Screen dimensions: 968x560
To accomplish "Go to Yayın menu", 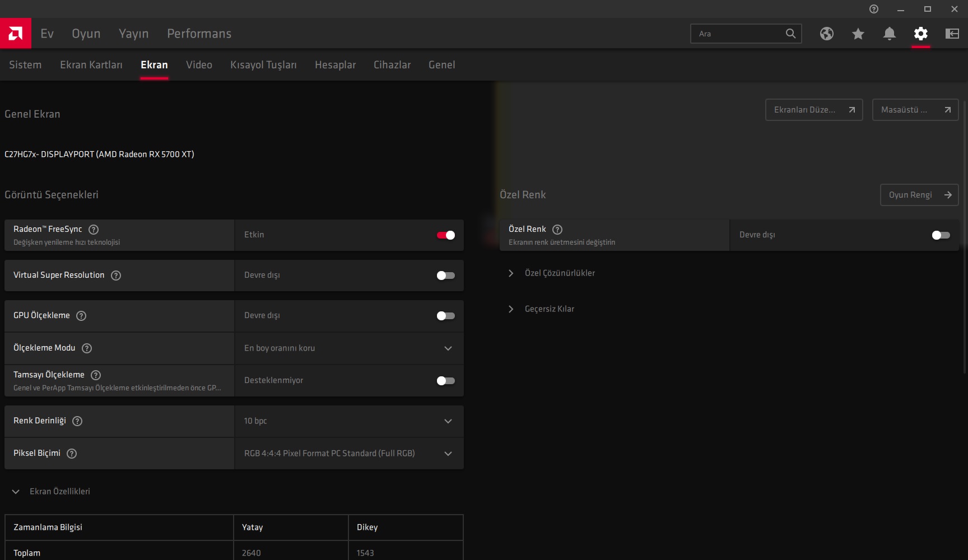I will [134, 34].
